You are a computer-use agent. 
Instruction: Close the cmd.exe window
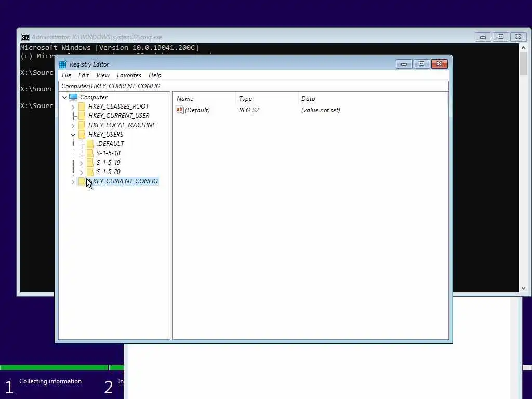click(x=518, y=37)
